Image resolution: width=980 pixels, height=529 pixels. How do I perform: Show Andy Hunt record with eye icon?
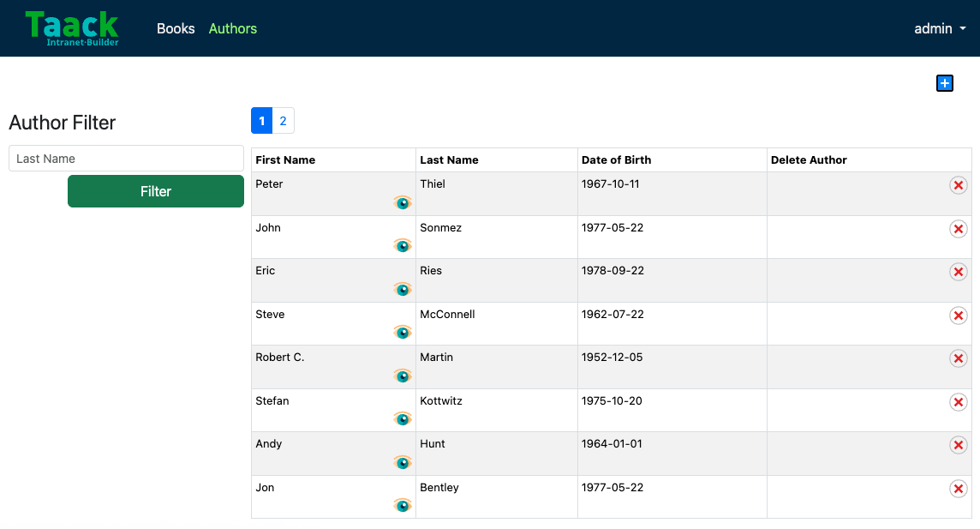[403, 463]
